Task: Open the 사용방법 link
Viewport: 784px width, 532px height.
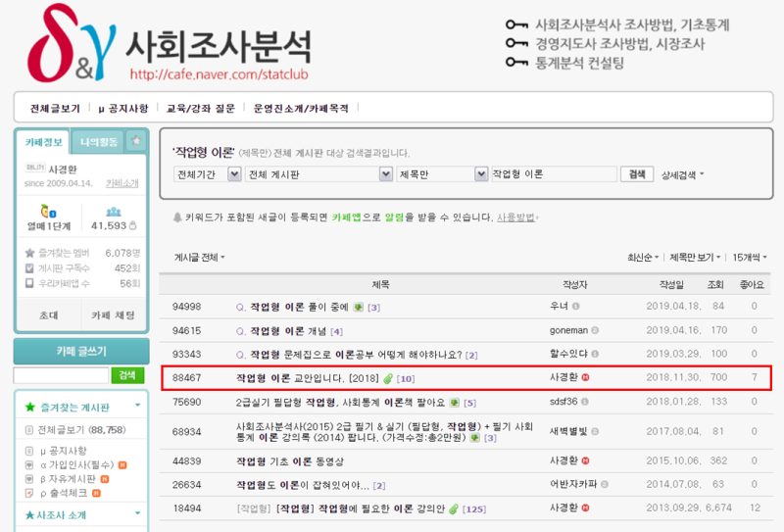Action: pyautogui.click(x=516, y=218)
